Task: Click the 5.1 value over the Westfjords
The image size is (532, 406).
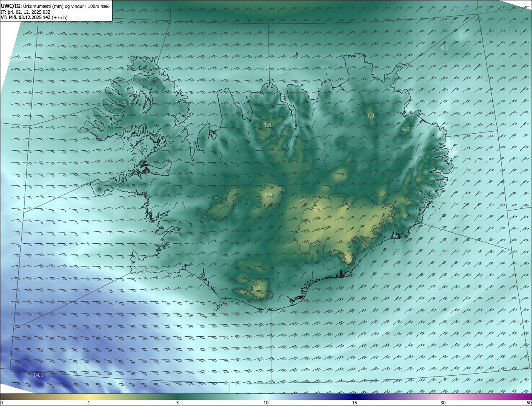Action: coord(127,103)
